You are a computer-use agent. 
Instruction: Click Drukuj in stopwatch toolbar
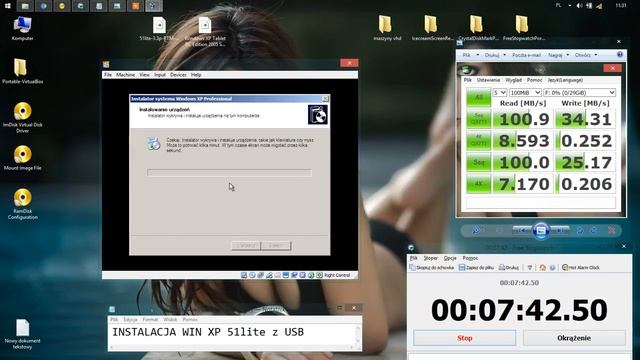[509, 267]
